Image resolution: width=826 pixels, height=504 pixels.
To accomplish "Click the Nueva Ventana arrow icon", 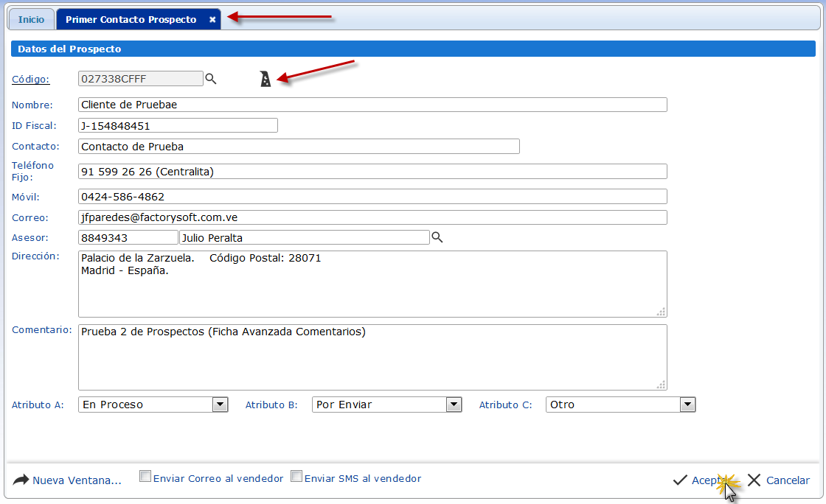I will (21, 479).
